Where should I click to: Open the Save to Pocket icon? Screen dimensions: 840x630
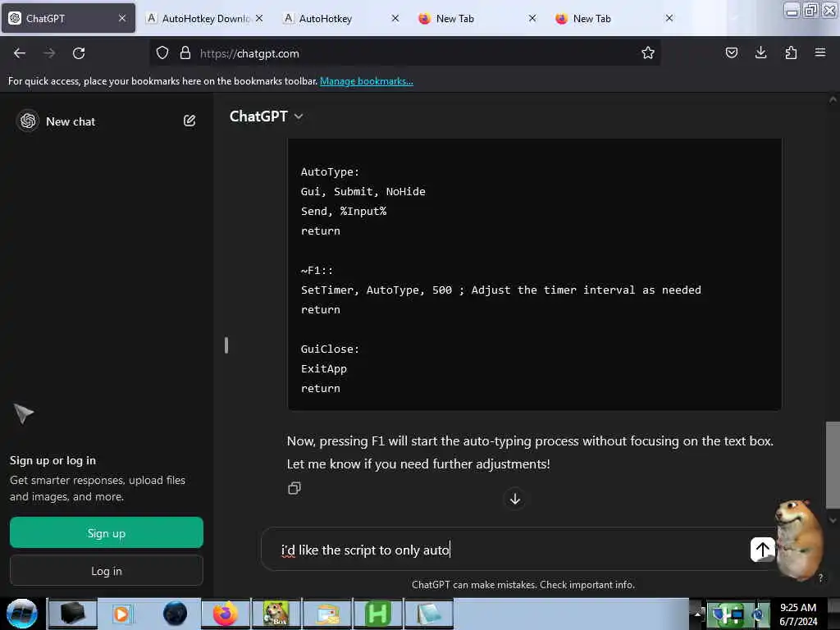click(x=731, y=53)
